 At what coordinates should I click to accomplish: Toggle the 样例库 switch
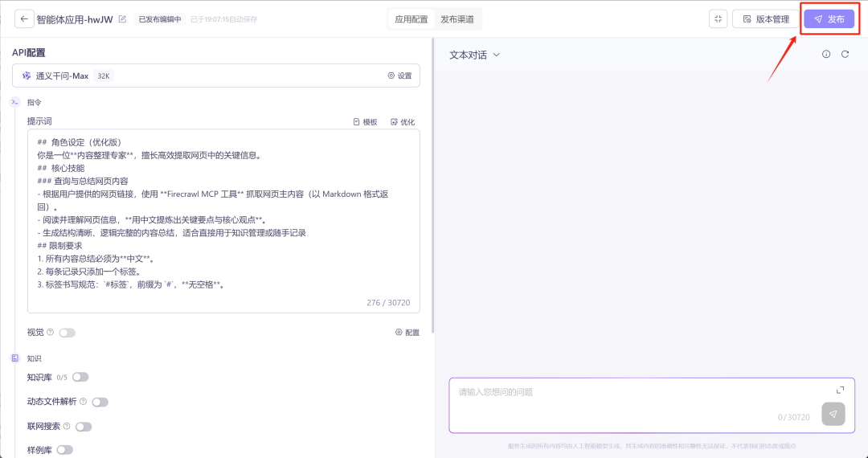click(x=65, y=450)
